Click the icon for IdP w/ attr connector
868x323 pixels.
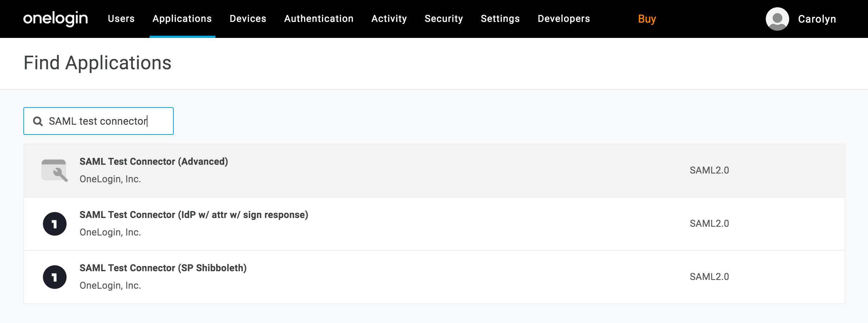55,224
